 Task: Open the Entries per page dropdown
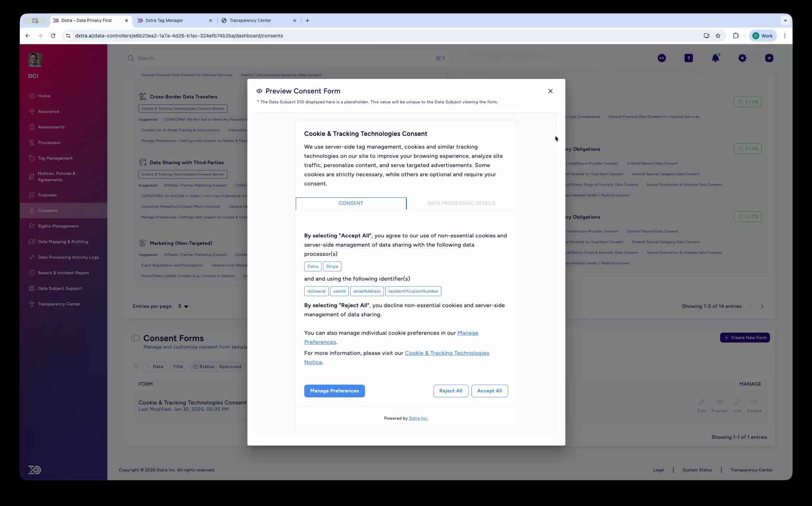click(x=183, y=306)
